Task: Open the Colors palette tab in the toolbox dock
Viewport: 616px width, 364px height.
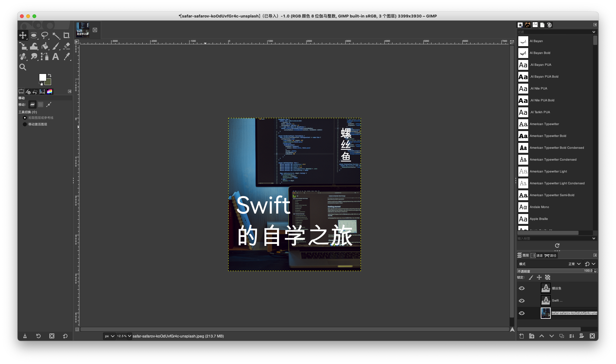Action: coord(50,92)
